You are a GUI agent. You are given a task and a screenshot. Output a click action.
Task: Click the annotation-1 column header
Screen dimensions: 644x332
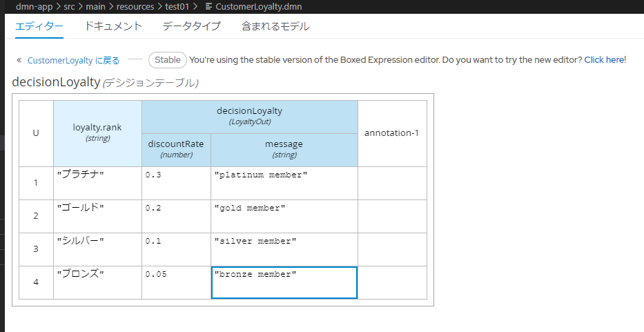click(x=392, y=133)
